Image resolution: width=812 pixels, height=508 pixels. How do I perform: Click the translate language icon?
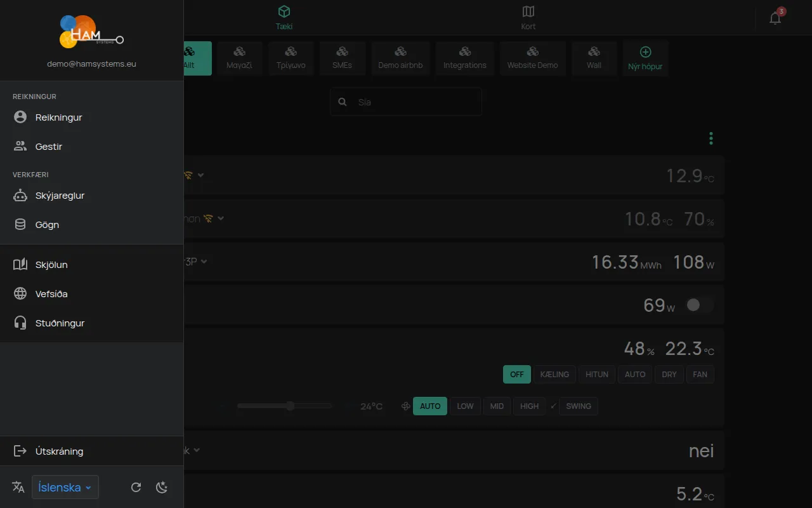coord(18,487)
